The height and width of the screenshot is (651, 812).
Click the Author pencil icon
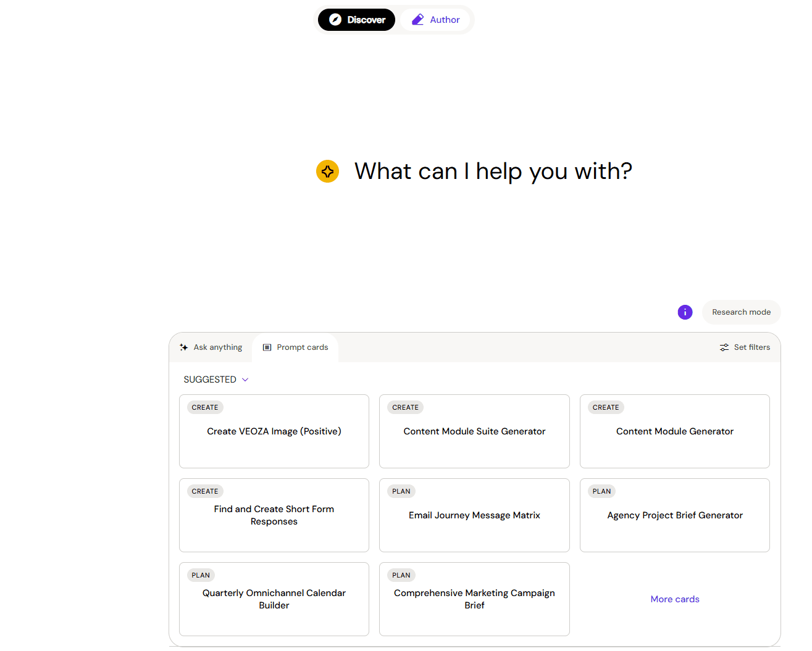418,20
